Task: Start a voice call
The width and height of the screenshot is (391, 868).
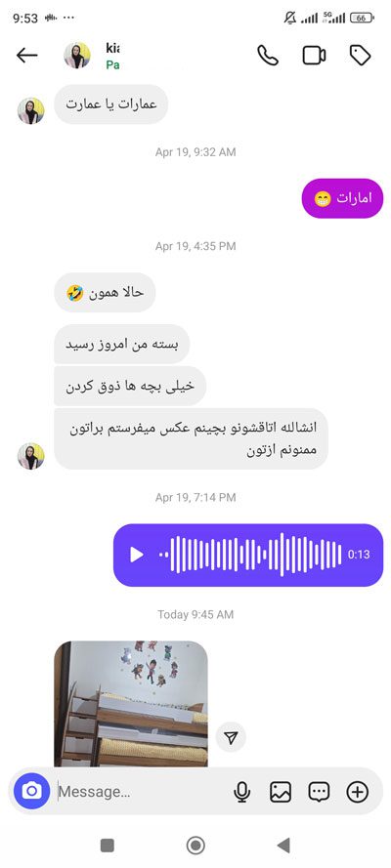Action: [x=268, y=56]
